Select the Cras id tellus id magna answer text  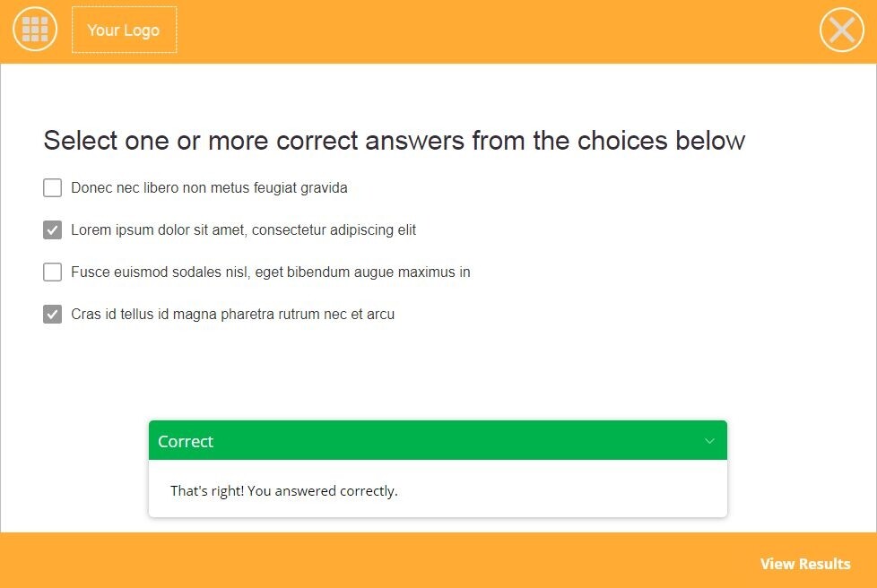point(232,314)
